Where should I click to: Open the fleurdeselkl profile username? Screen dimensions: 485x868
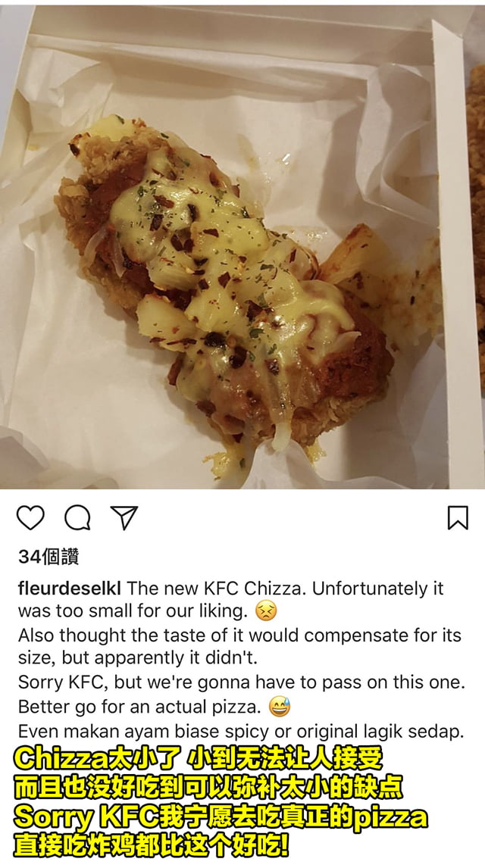70,589
